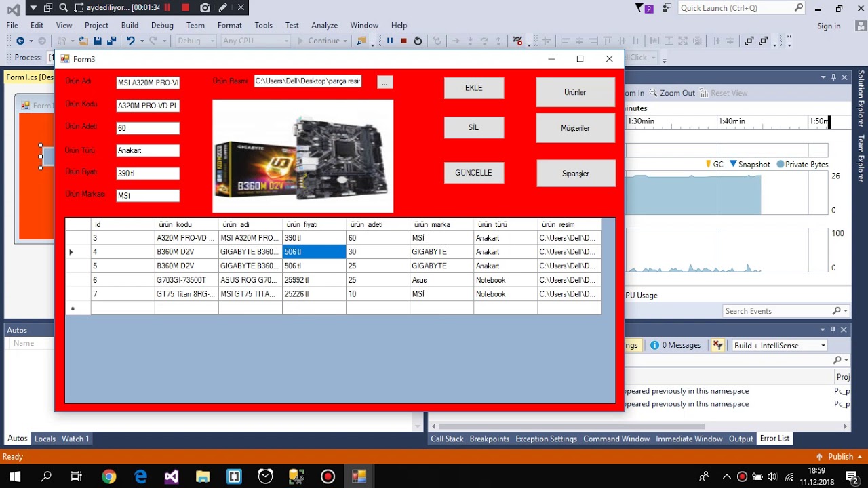
Task: Switch to the Locals tab
Action: [45, 439]
